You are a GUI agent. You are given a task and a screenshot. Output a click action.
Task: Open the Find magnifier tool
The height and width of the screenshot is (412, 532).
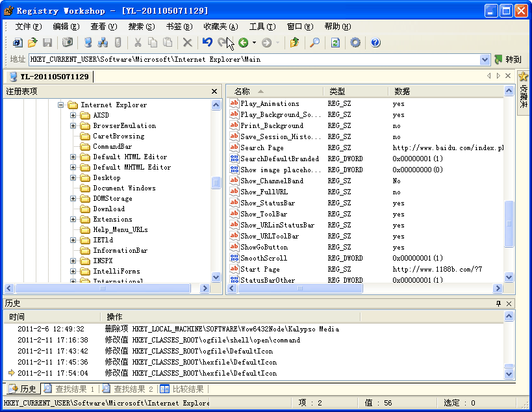point(314,43)
